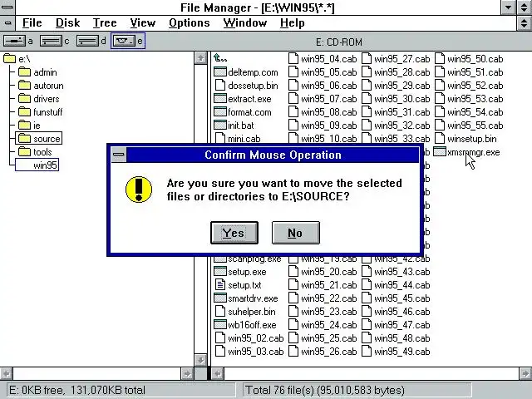The image size is (532, 399).
Task: Select the tools folder icon
Action: pyautogui.click(x=24, y=151)
